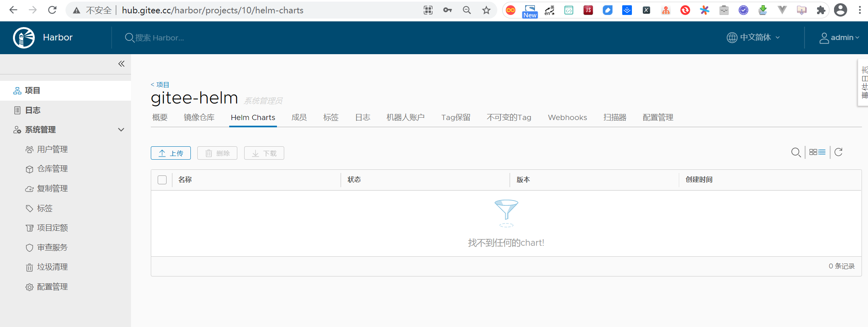Switch to list view icon
The height and width of the screenshot is (327, 868).
(x=822, y=152)
